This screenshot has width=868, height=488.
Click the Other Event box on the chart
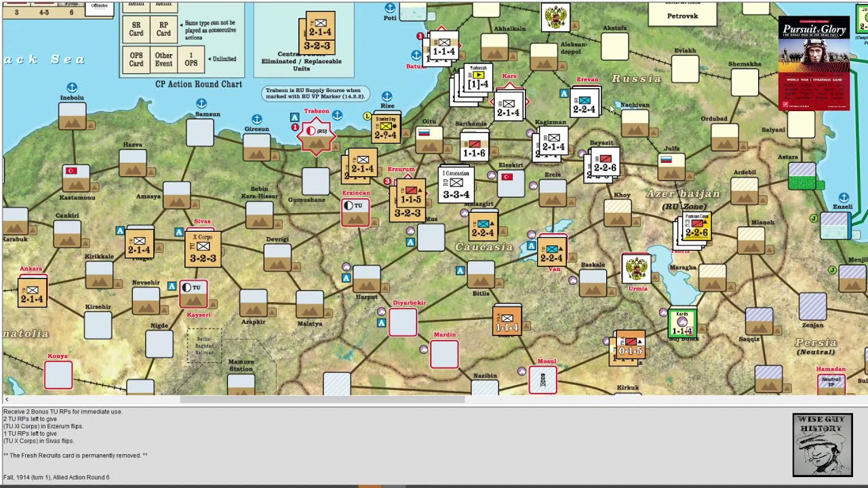click(163, 59)
